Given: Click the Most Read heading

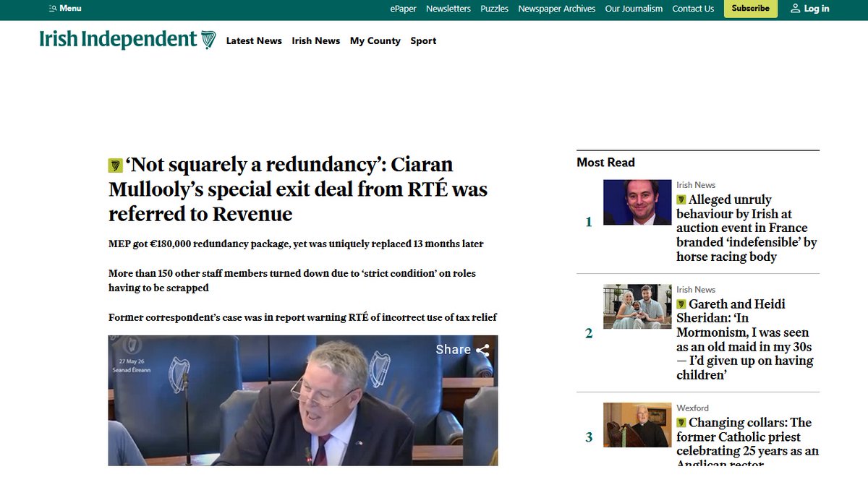Looking at the screenshot, I should 605,163.
